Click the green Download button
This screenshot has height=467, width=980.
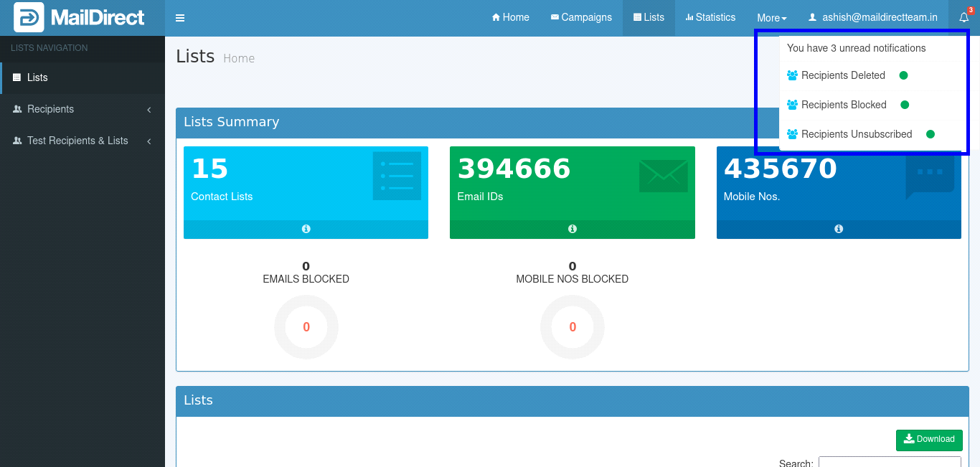pos(929,440)
